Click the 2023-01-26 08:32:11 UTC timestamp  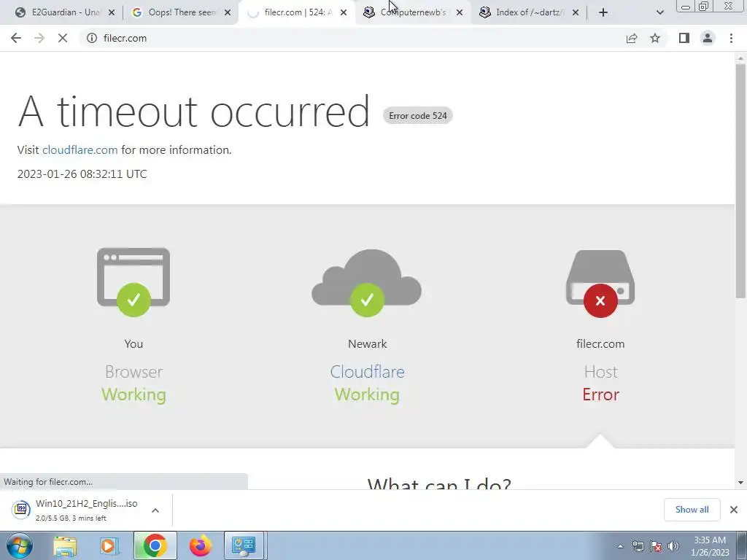pos(82,174)
